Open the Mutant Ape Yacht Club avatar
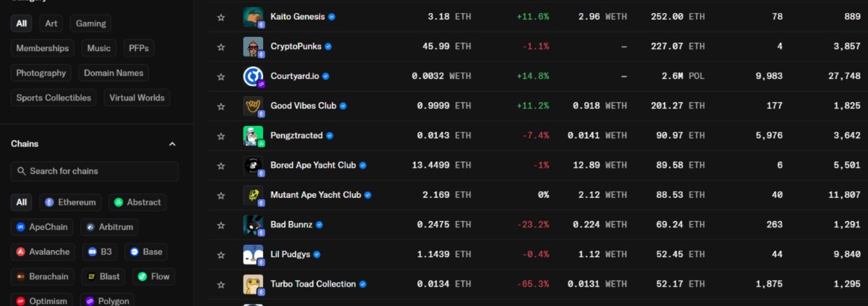The image size is (868, 306). 254,195
